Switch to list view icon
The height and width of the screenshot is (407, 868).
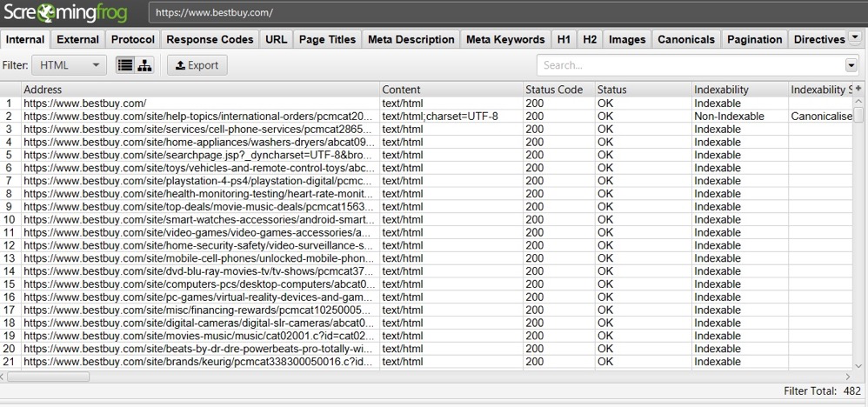124,65
